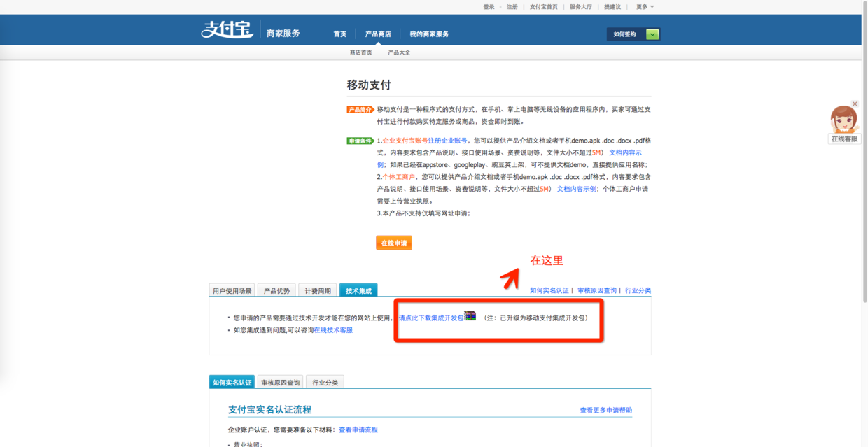
Task: Select 首页 in the main navigation
Action: point(340,34)
